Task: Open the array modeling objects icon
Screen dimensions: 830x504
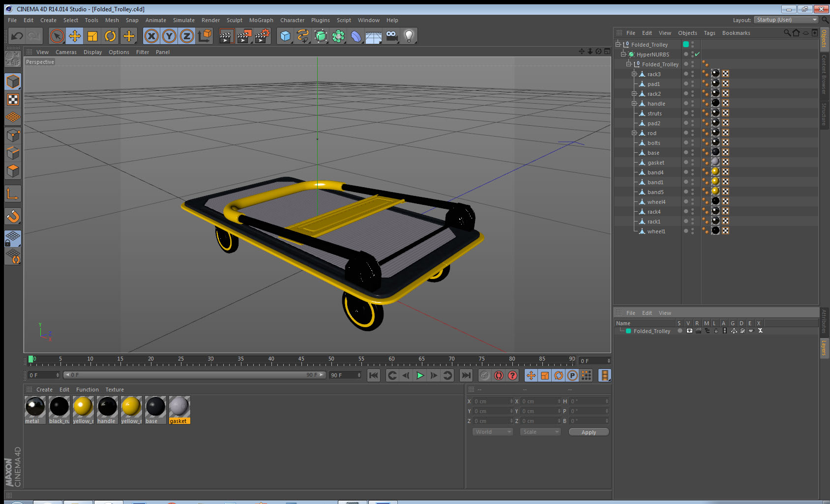Action: tap(338, 36)
